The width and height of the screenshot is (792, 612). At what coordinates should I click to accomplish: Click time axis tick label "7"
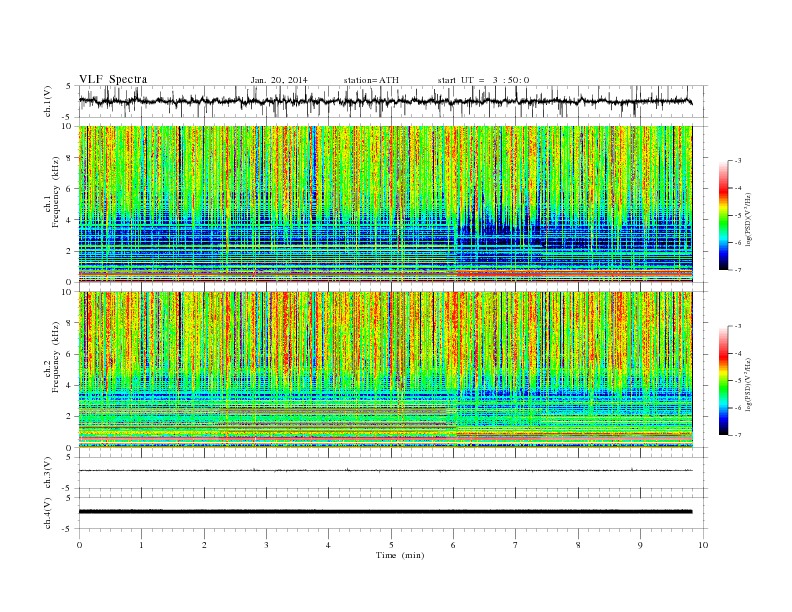coord(516,545)
